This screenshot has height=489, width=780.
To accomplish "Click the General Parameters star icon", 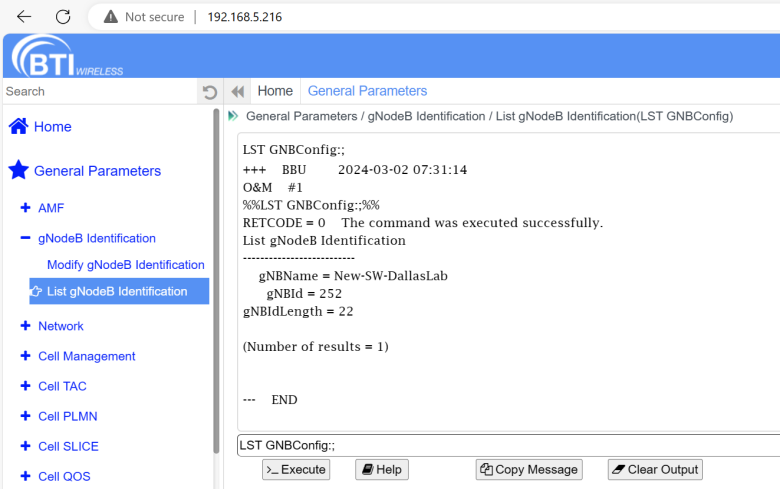I will point(18,171).
